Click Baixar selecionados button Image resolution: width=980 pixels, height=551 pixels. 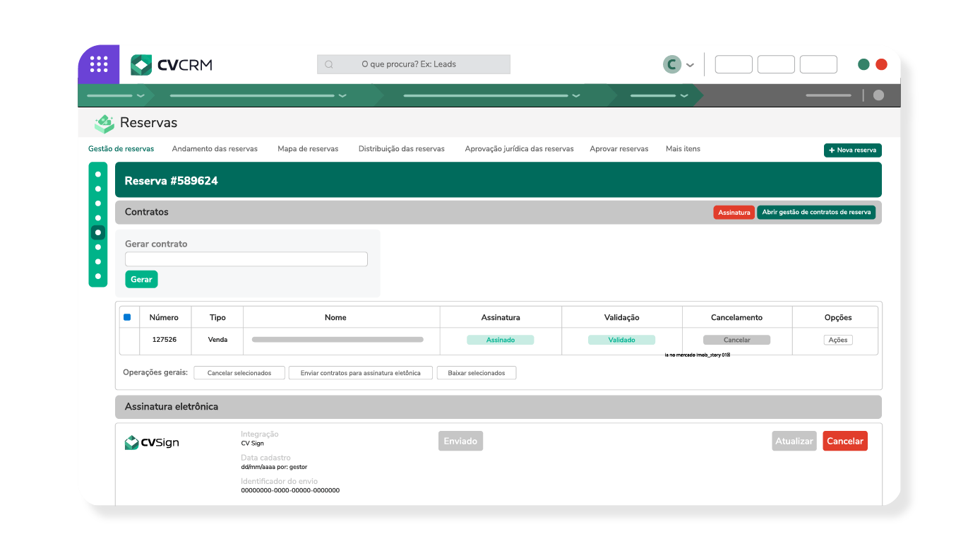477,373
